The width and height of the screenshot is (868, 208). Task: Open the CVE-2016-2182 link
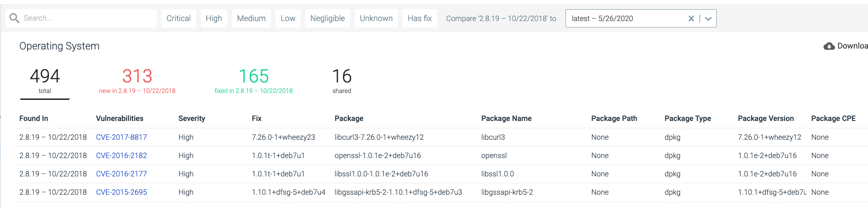click(x=121, y=155)
